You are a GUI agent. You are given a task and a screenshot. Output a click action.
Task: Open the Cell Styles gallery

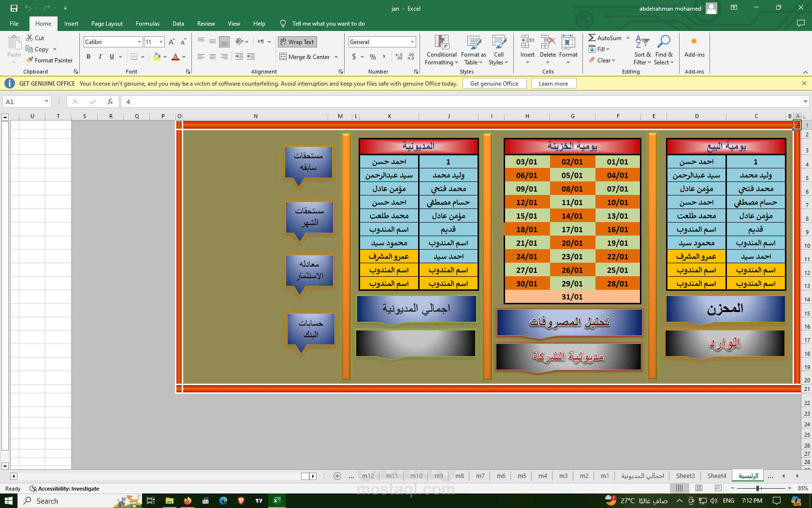tap(498, 50)
